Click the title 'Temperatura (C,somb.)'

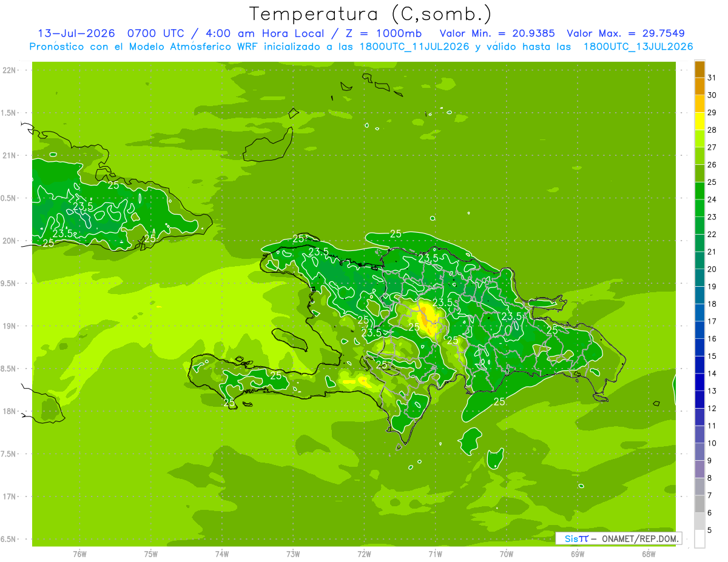click(x=370, y=14)
